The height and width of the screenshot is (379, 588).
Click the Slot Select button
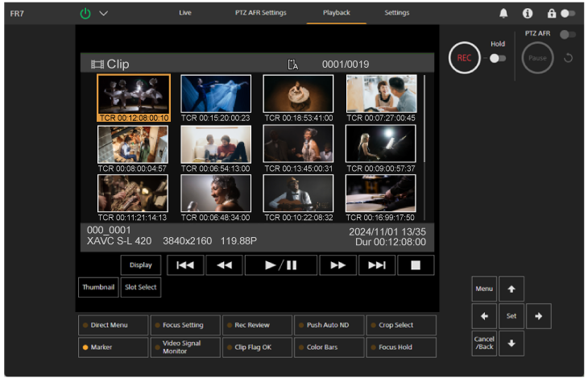[x=140, y=287]
